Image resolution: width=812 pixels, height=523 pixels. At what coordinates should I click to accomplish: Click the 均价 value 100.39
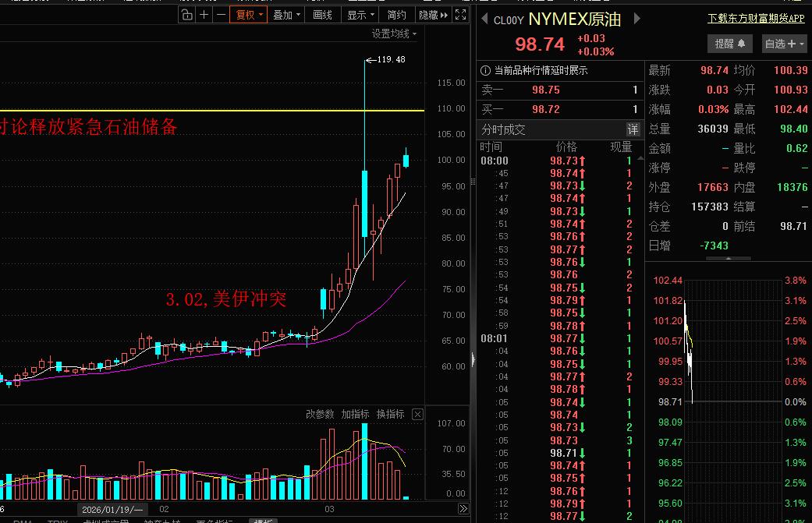(x=791, y=70)
